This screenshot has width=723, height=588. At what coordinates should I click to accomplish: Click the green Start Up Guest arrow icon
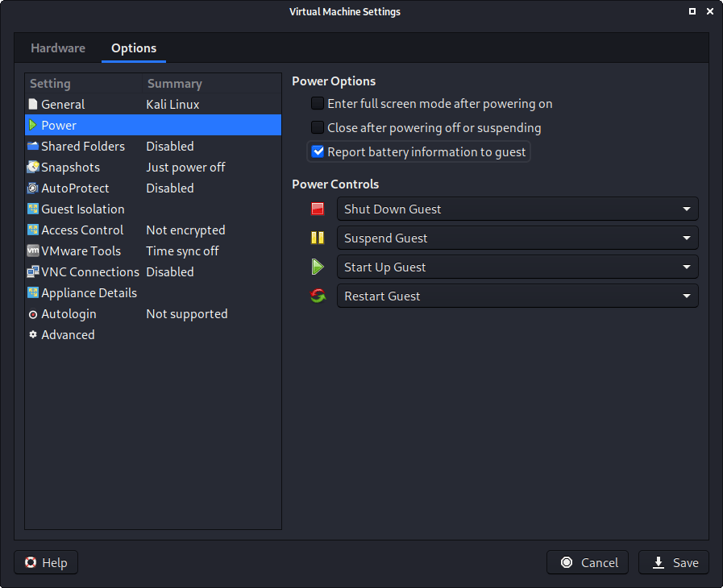point(318,267)
